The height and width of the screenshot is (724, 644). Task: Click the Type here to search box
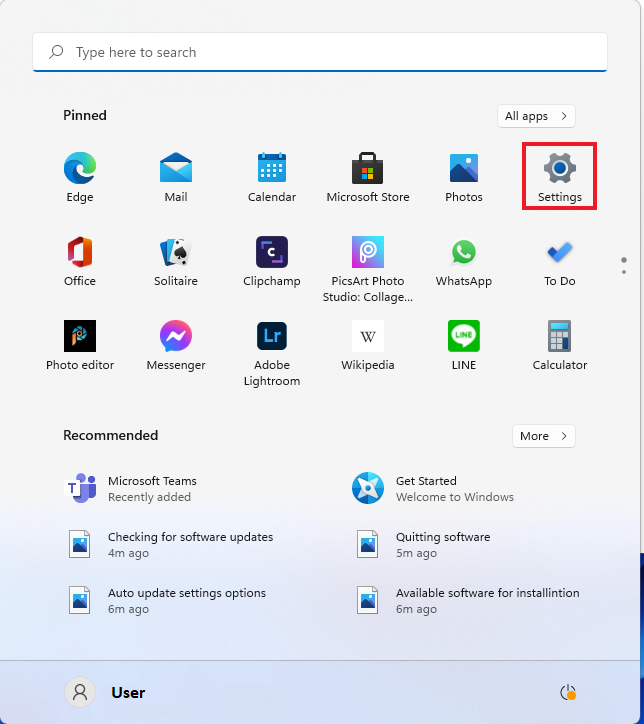point(320,52)
